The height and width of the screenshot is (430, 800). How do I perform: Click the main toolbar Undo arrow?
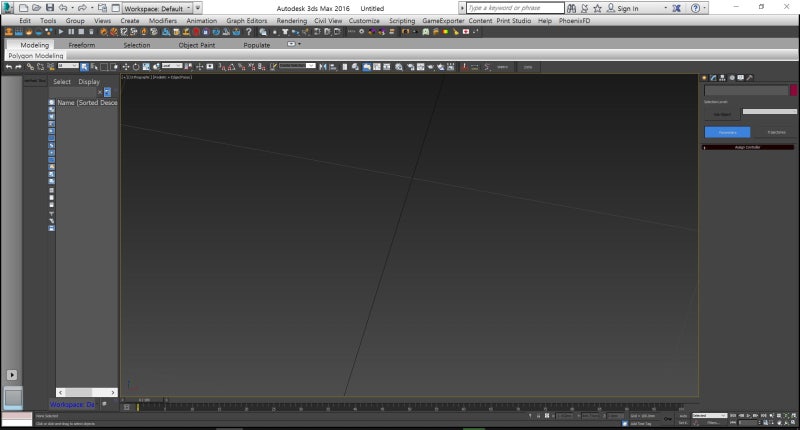tap(9, 67)
